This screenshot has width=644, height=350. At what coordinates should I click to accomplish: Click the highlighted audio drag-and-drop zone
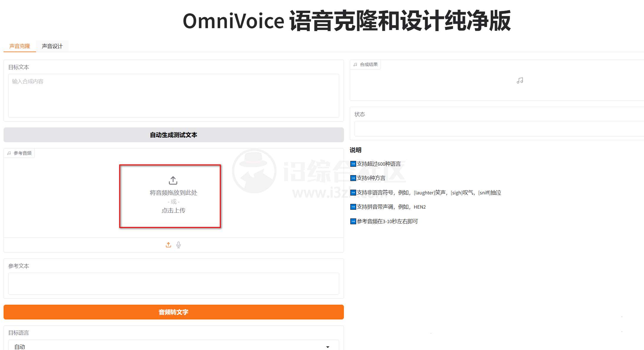point(170,196)
